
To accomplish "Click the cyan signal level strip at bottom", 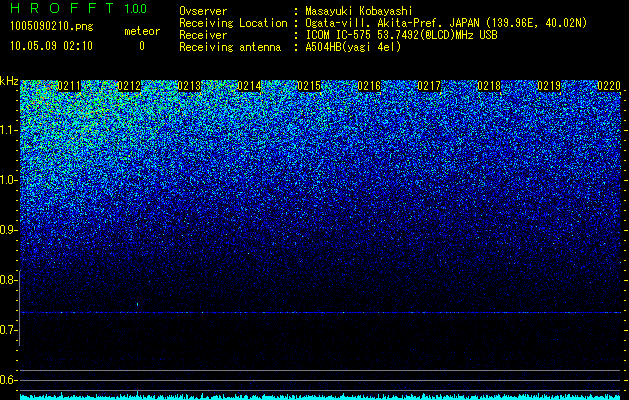I will (321, 397).
